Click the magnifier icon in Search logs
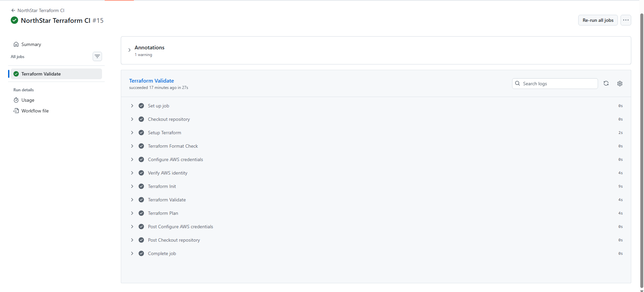 517,83
